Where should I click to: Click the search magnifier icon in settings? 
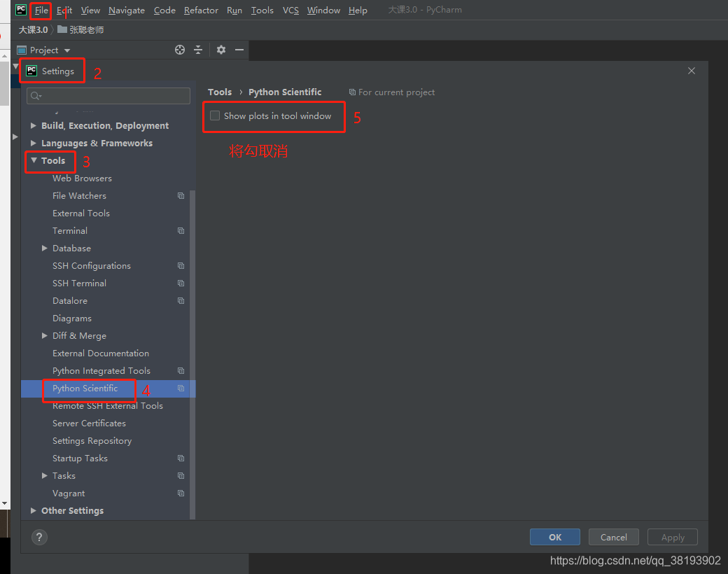point(36,96)
